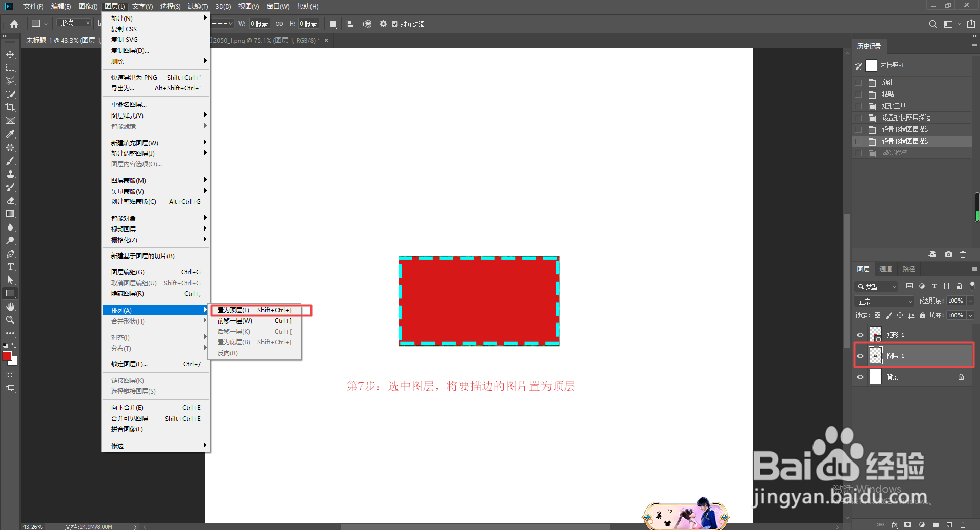Open the Layers panel flyout menu

pyautogui.click(x=974, y=269)
